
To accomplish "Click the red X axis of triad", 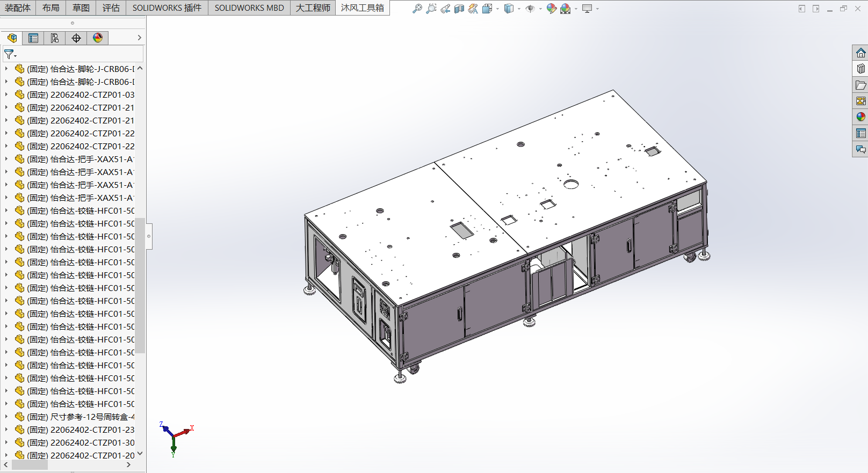I will coord(184,431).
